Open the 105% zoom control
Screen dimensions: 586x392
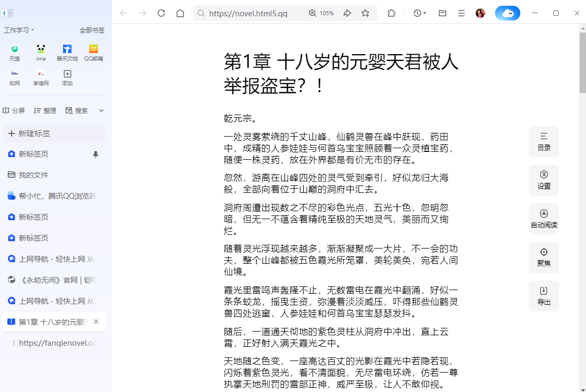tap(321, 13)
